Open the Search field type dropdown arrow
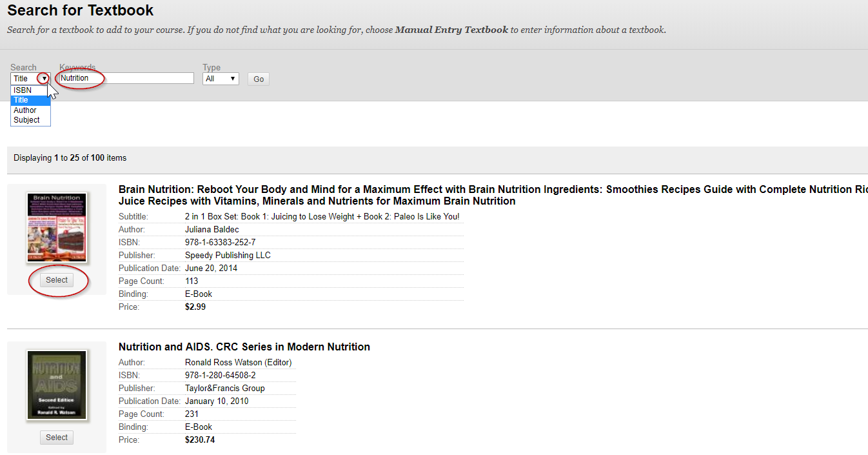The image size is (868, 455). pyautogui.click(x=44, y=79)
